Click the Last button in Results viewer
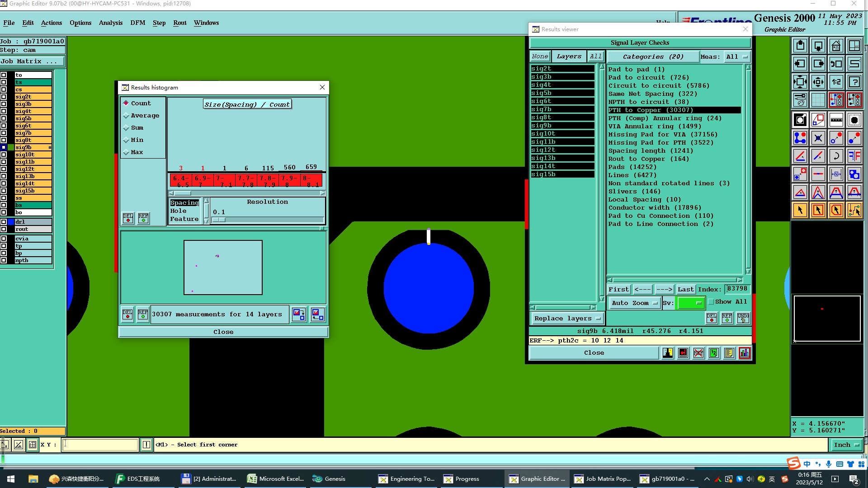Viewport: 868px width, 488px height. pyautogui.click(x=685, y=289)
